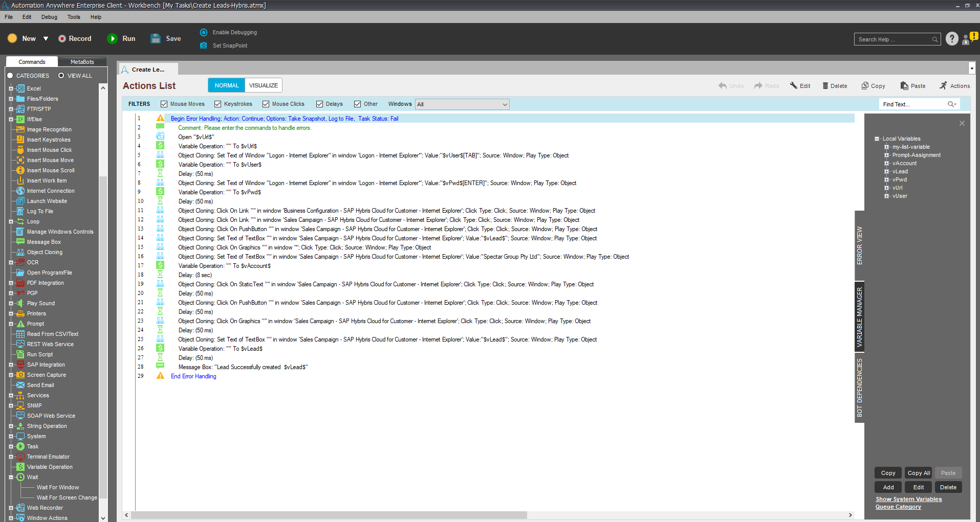The height and width of the screenshot is (522, 980).
Task: Open the Queue Category link
Action: (x=898, y=507)
